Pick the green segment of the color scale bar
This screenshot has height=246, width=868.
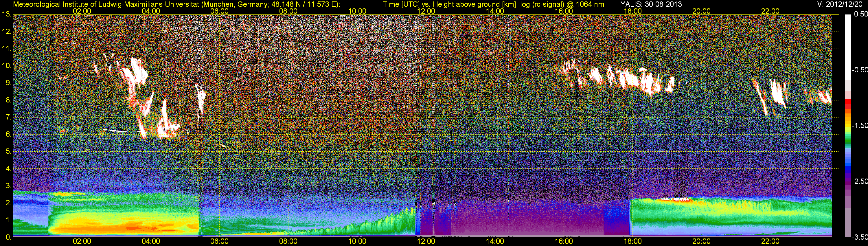click(847, 141)
